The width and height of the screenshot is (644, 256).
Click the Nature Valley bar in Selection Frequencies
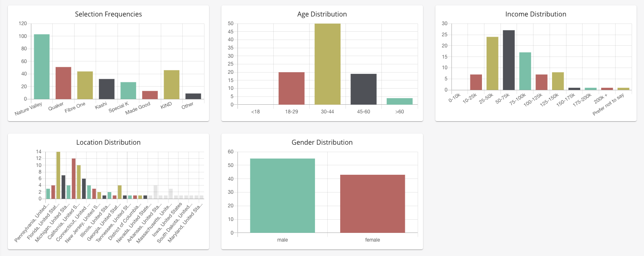pyautogui.click(x=42, y=67)
